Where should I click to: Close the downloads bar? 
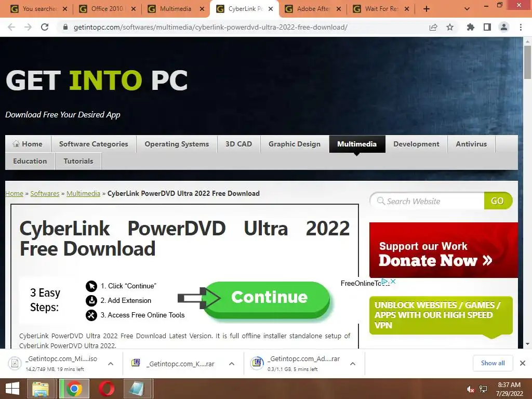(523, 363)
